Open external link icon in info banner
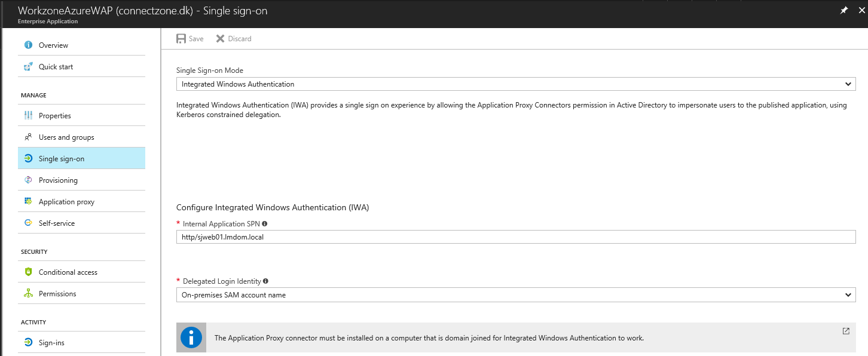The image size is (868, 356). point(846,331)
